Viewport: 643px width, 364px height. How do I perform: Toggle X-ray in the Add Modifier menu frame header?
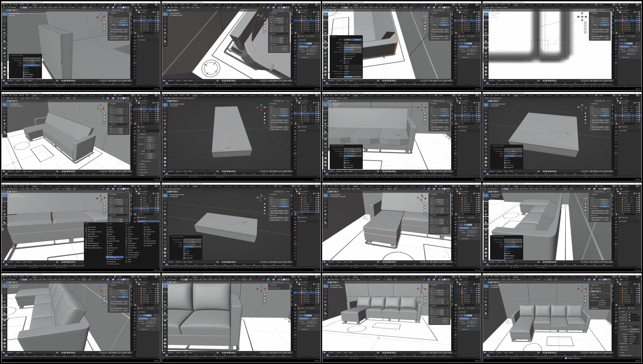[x=118, y=189]
